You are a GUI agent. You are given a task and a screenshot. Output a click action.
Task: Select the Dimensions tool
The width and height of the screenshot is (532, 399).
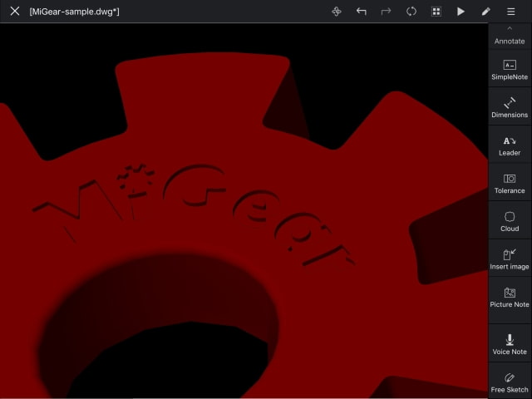(x=510, y=107)
